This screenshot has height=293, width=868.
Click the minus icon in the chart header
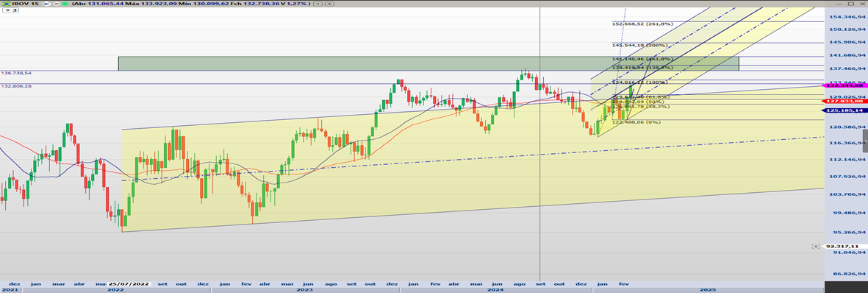pos(57,4)
